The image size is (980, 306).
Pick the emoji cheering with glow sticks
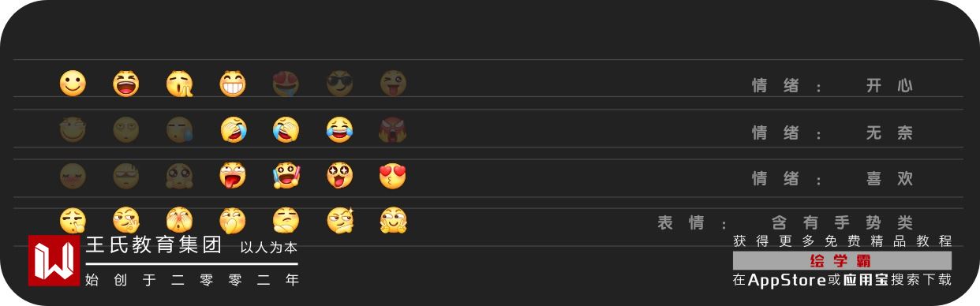286,175
